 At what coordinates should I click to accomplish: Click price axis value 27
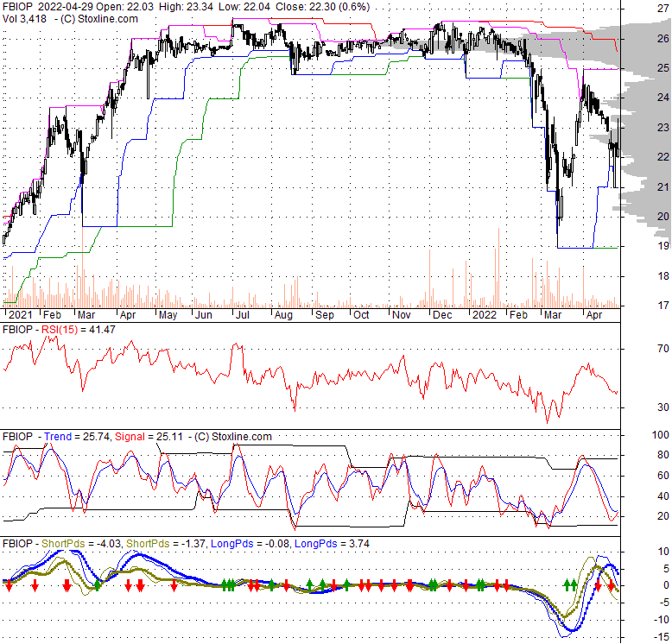tap(663, 8)
